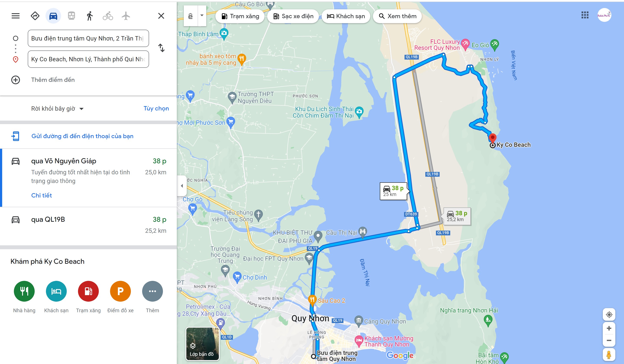Screen dimensions: 624x364
Task: Choose cycling travel mode
Action: [x=108, y=16]
